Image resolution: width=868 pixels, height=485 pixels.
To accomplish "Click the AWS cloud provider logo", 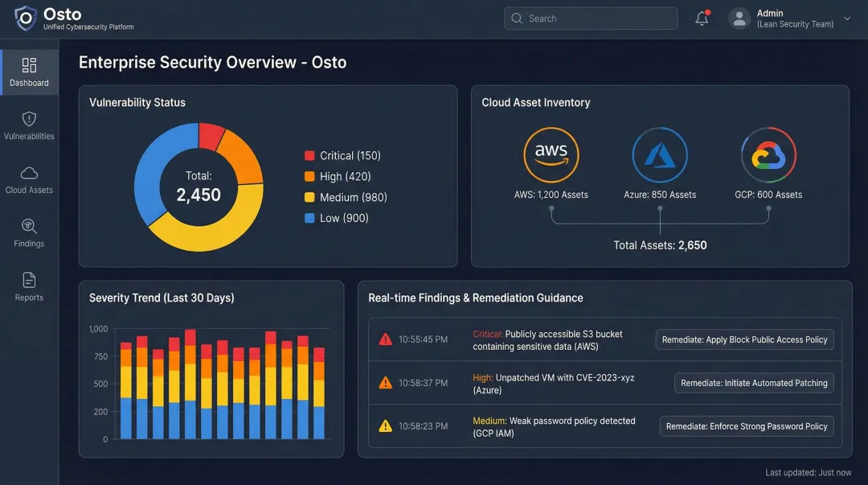I will point(551,154).
